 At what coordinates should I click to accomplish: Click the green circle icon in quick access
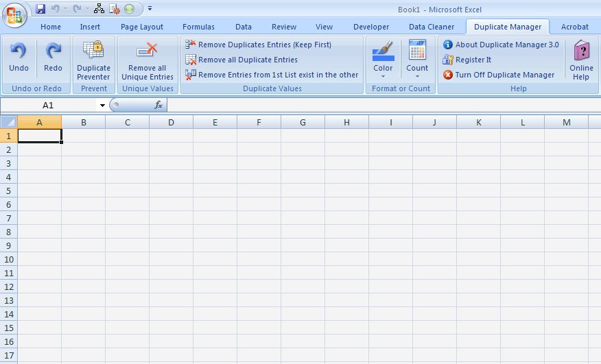[x=130, y=9]
